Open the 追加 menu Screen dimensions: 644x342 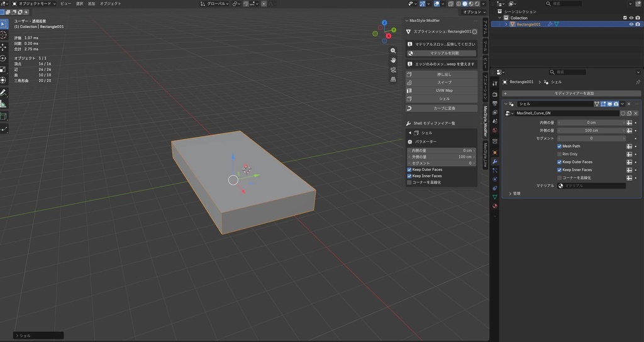(x=92, y=4)
